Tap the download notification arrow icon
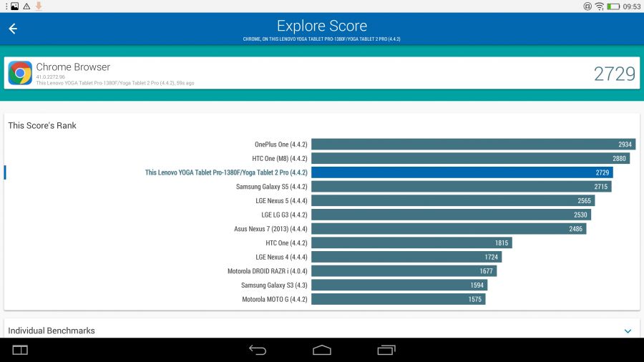The width and height of the screenshot is (644, 362). pos(39,6)
